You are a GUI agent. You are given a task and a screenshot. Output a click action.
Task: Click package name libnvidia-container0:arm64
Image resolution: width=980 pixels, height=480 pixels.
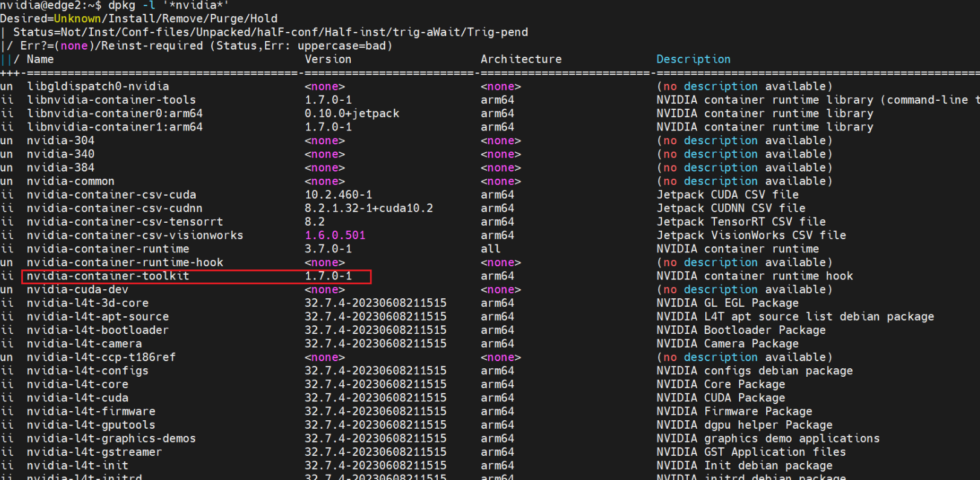coord(115,114)
